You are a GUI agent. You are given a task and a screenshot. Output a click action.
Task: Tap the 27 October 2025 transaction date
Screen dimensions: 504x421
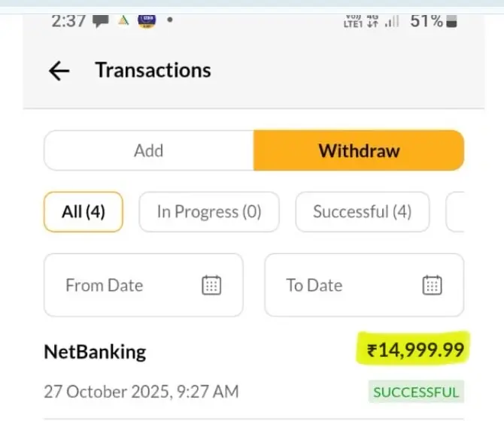(x=141, y=392)
